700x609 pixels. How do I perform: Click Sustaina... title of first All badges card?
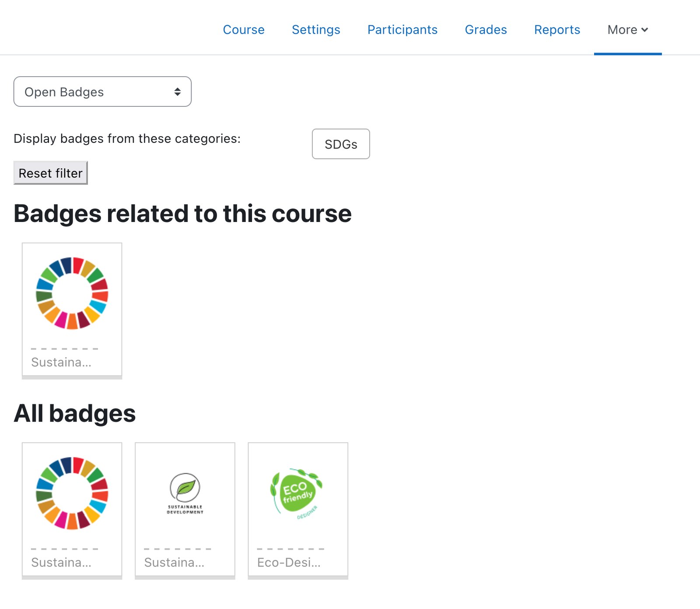pyautogui.click(x=61, y=562)
